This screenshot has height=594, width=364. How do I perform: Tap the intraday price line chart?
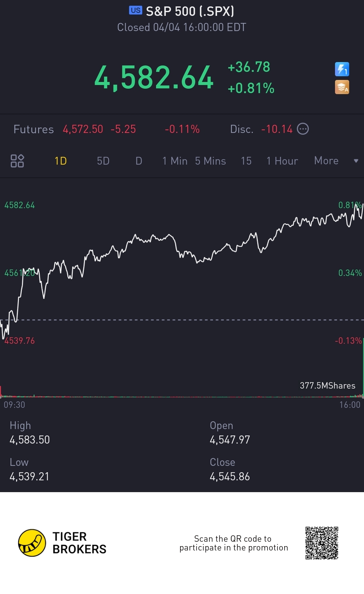pos(182,270)
